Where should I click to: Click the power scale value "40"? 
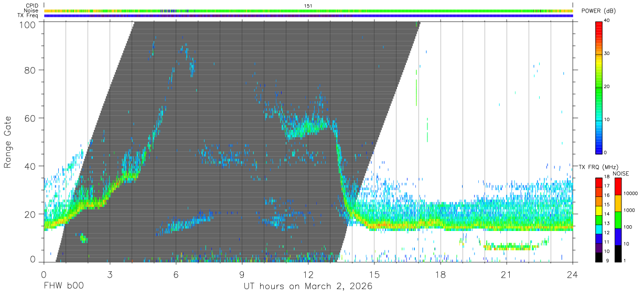coord(607,20)
